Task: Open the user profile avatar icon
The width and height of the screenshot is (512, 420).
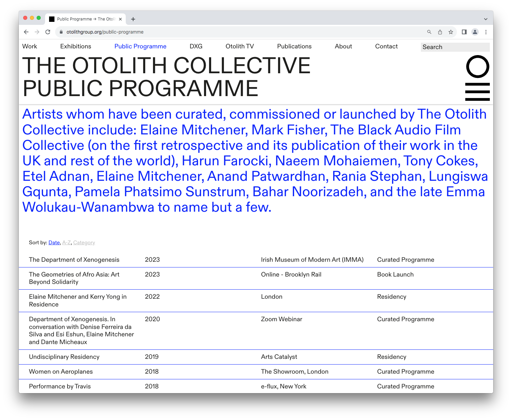Action: point(475,32)
